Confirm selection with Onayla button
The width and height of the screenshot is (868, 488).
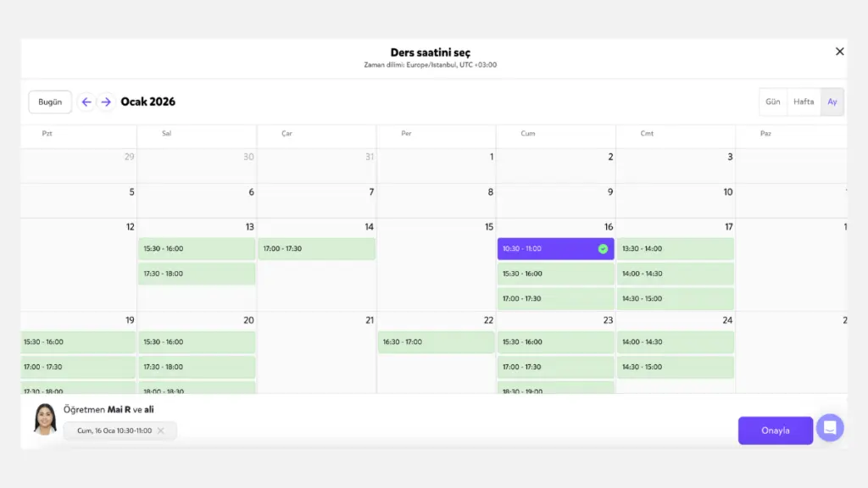(775, 430)
